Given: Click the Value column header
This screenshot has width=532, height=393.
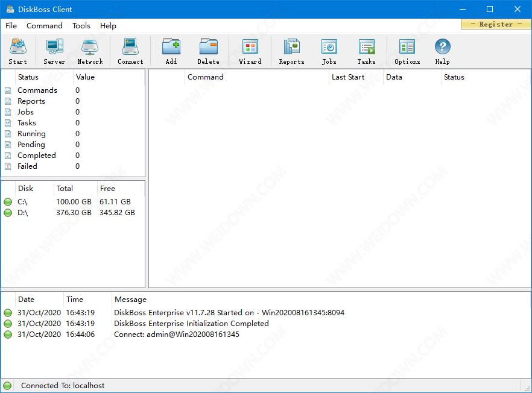Looking at the screenshot, I should 109,77.
